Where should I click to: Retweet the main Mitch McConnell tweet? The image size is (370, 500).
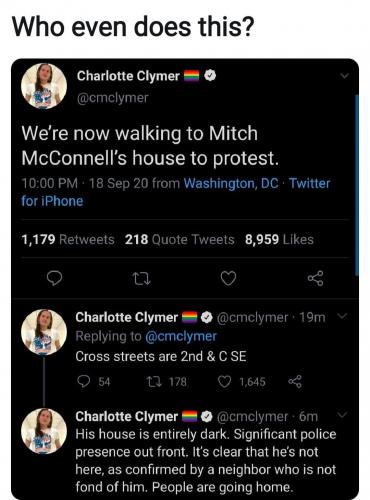click(141, 278)
